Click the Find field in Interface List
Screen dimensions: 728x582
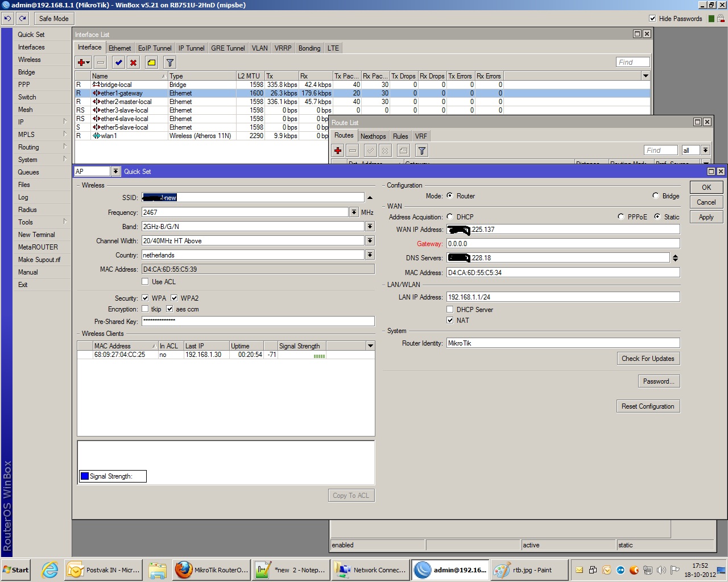633,62
